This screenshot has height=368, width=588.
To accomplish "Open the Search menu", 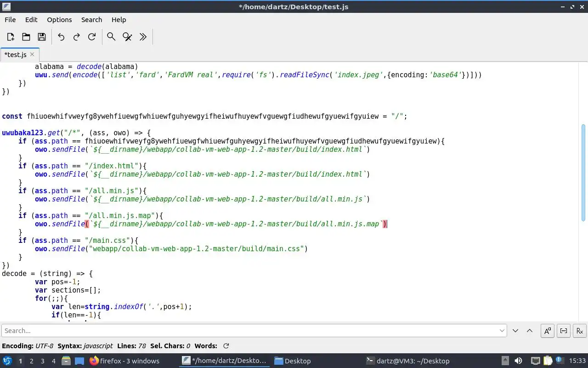I will click(x=91, y=20).
